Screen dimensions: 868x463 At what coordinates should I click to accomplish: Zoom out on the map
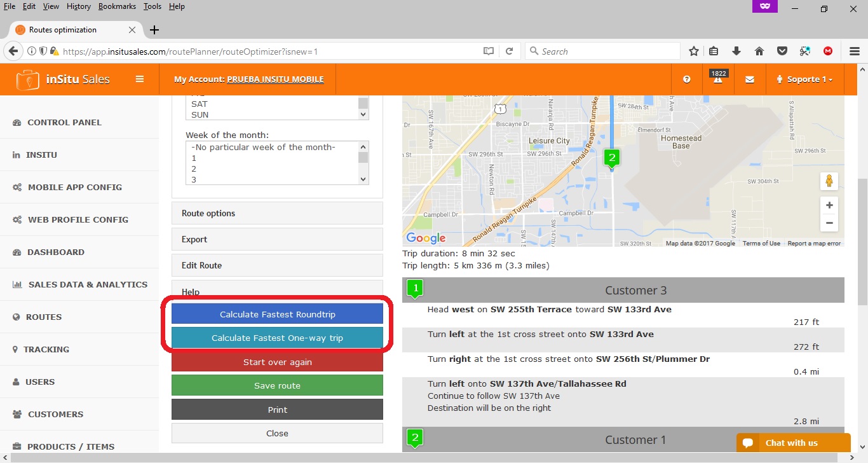pos(829,223)
